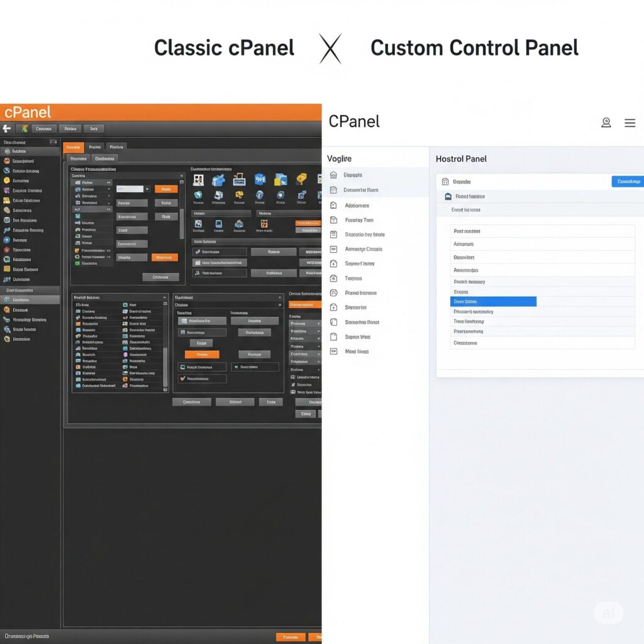Close the 'Govitra' panel with its X

[182, 176]
